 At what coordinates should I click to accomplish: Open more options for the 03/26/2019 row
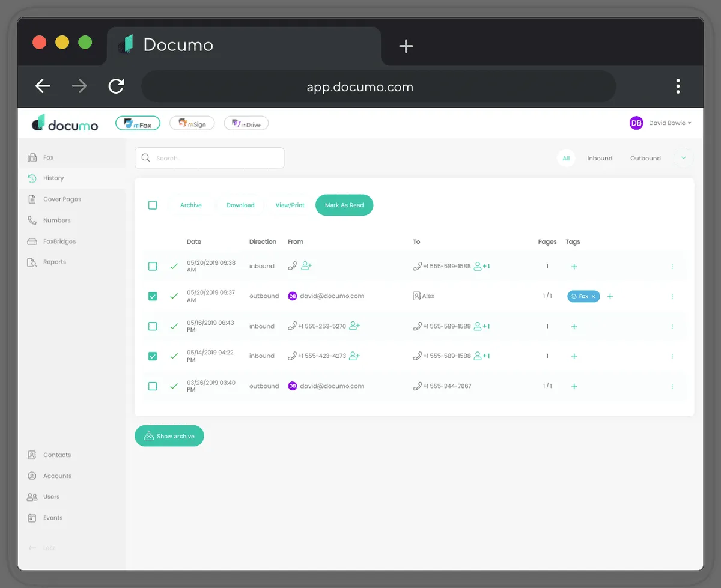click(x=672, y=386)
